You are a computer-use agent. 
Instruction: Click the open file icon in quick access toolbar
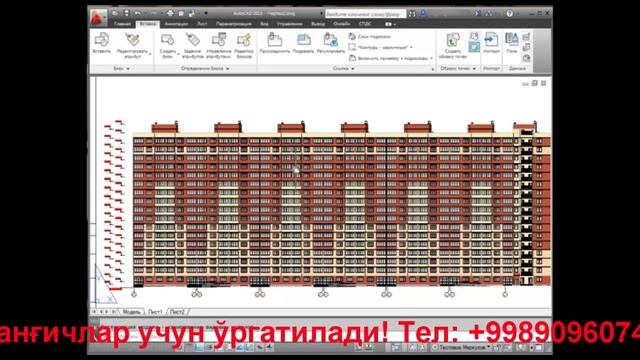click(116, 13)
